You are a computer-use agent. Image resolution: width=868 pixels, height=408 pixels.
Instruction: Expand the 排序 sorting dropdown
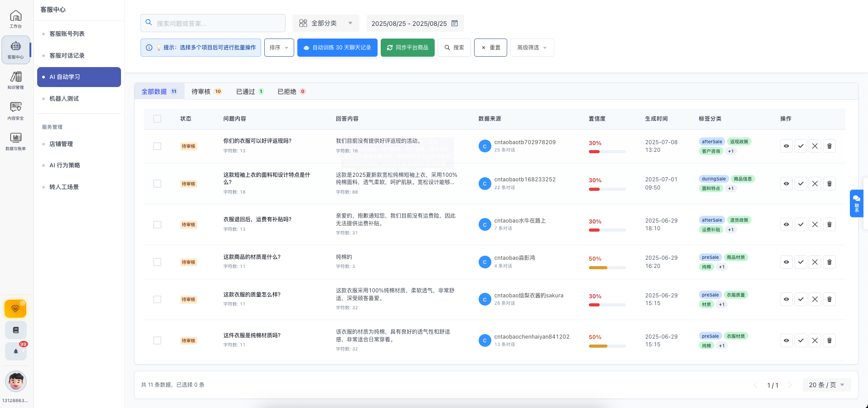[x=279, y=47]
